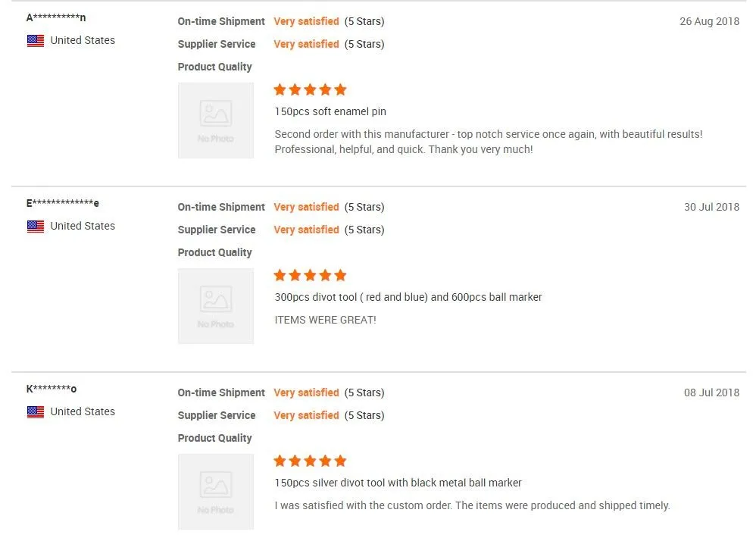Image resolution: width=756 pixels, height=541 pixels.
Task: Click the 30 Jul 2018 review date
Action: (711, 207)
